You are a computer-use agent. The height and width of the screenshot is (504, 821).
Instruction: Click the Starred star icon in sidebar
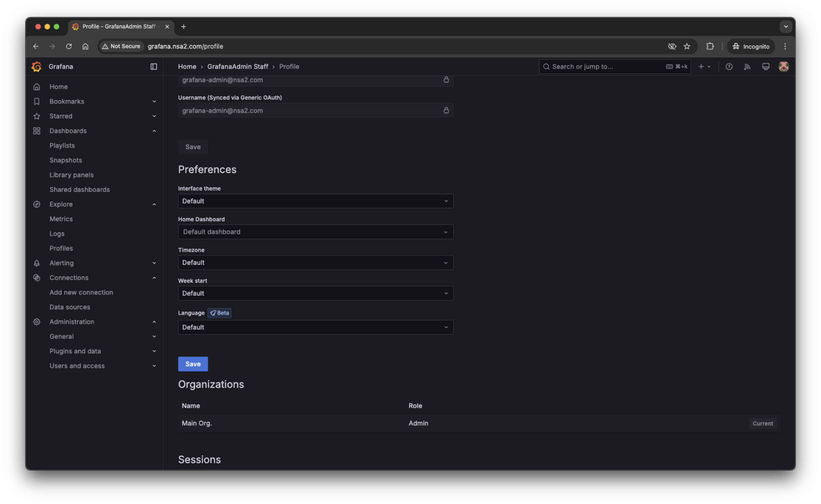click(37, 116)
